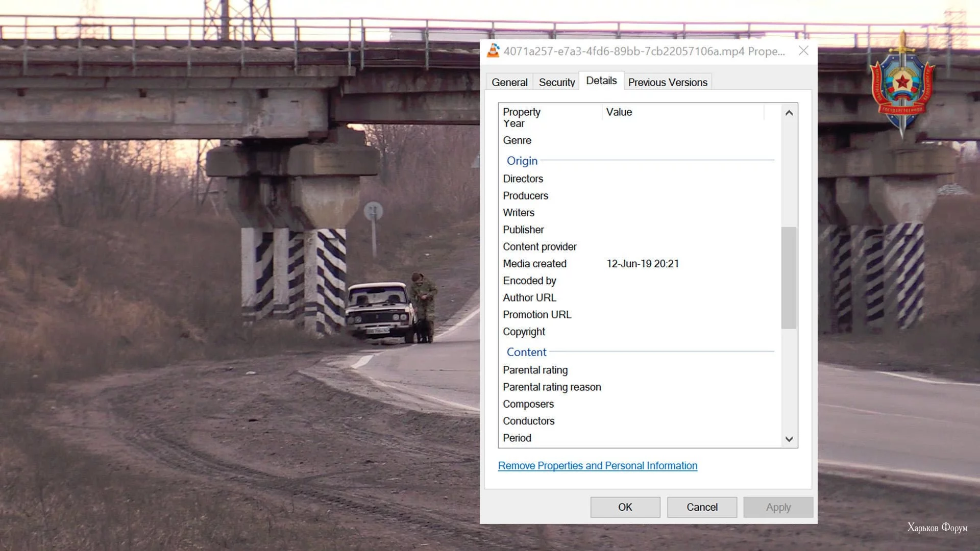
Task: Click the Apply button
Action: pos(778,507)
